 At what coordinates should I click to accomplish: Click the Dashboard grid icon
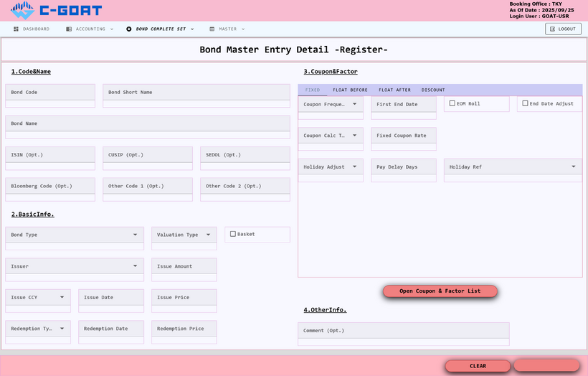point(16,29)
